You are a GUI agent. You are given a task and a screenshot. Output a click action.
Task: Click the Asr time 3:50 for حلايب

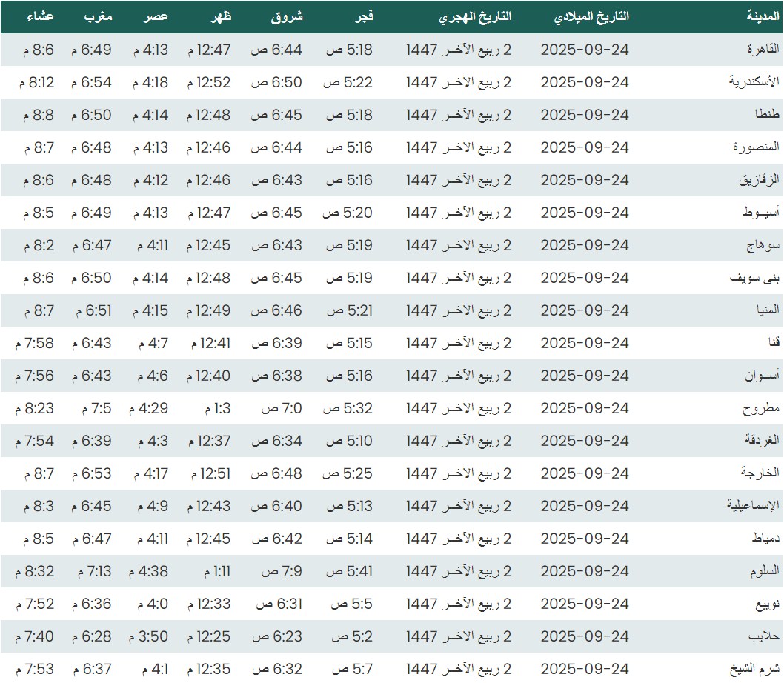click(x=149, y=636)
